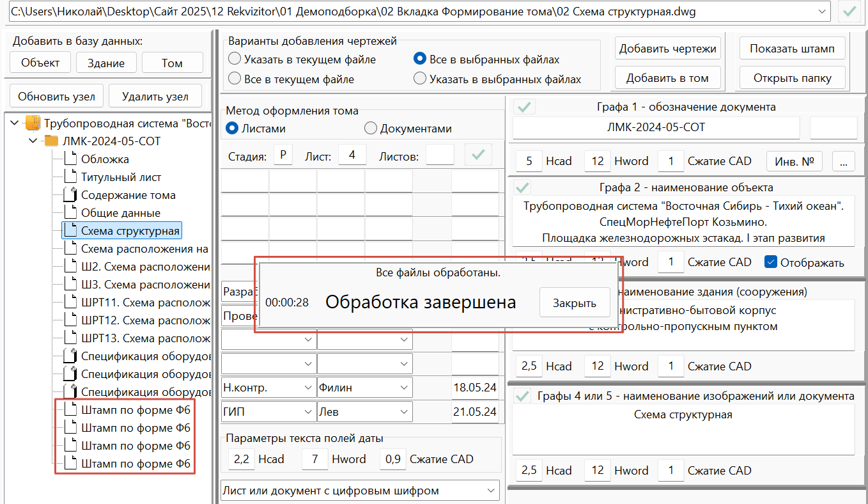Click the Hcad field with value 5 under Графа 1
Viewport: 868px width, 504px height.
(529, 161)
